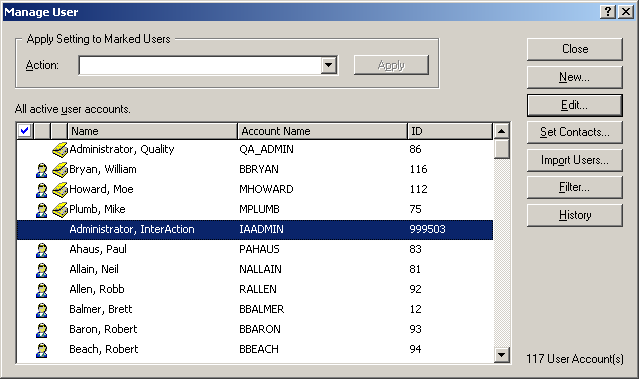
Task: Select the row Baron, Robert
Action: tap(255, 329)
